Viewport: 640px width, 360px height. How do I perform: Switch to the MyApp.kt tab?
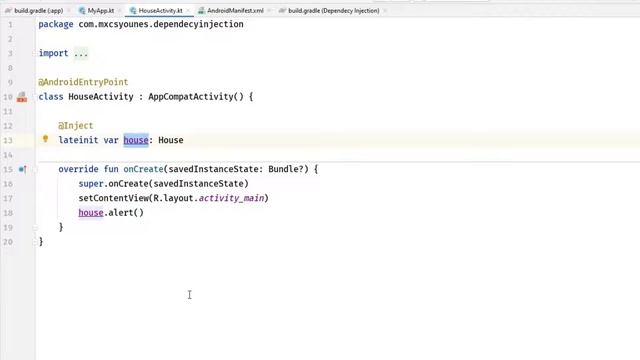coord(101,11)
